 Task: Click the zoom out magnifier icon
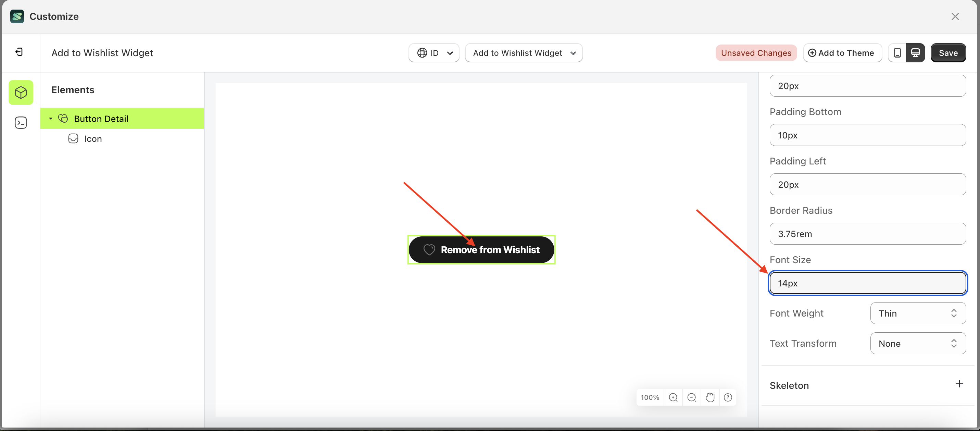[692, 397]
